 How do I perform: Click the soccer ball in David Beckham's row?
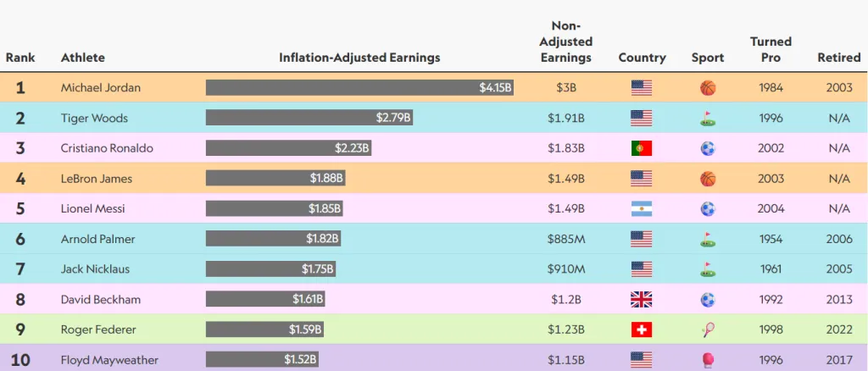pyautogui.click(x=708, y=299)
